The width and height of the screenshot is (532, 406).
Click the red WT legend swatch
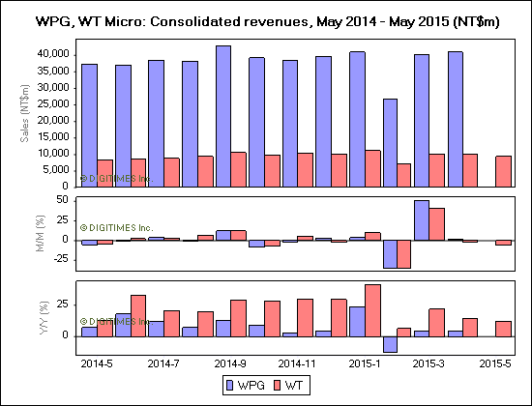[x=278, y=386]
